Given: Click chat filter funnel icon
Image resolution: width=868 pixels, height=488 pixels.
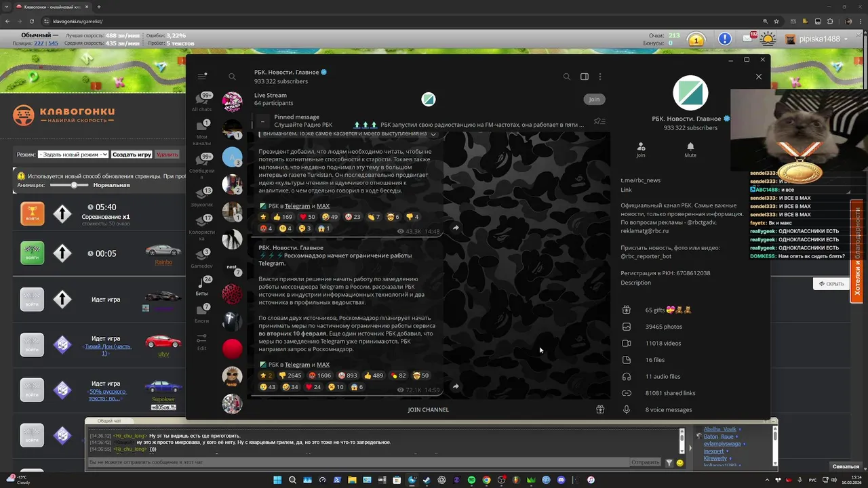Looking at the screenshot, I should pos(669,463).
